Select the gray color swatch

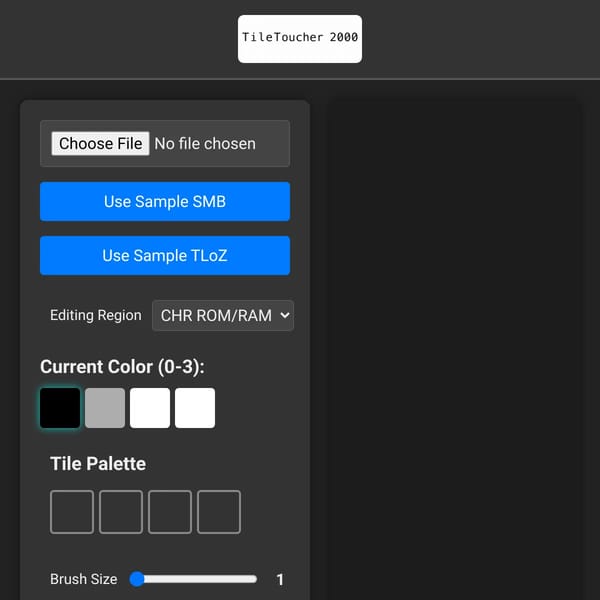105,408
